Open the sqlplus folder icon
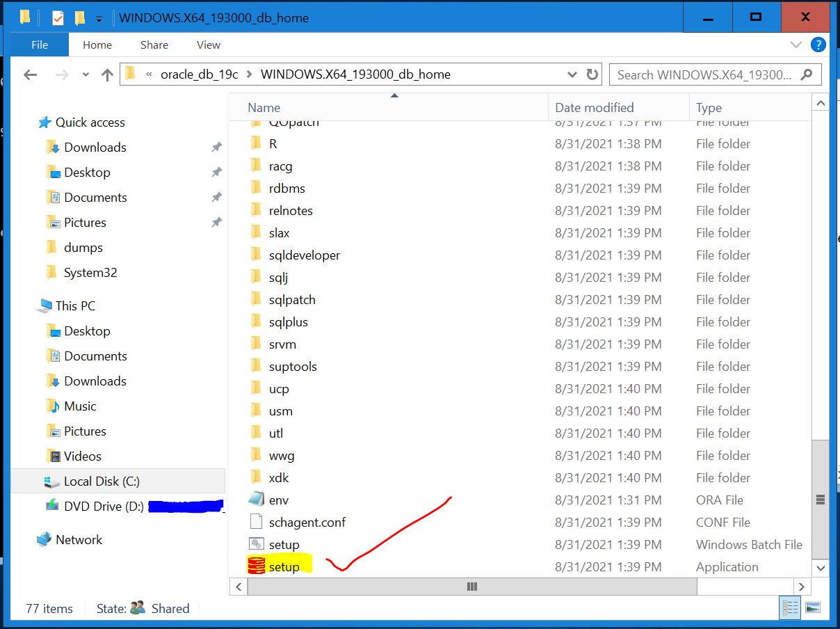 257,321
